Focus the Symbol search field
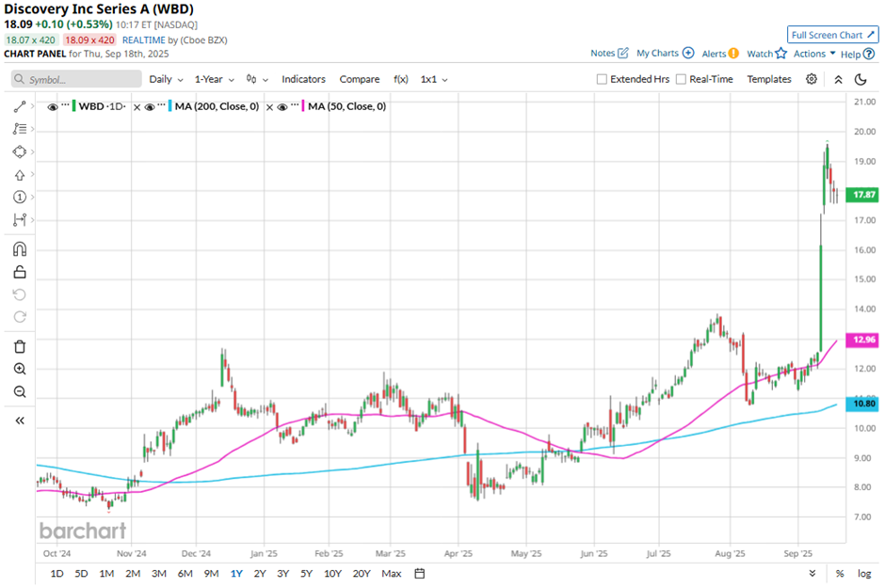Screen dimensions: 885x588 [x=76, y=79]
